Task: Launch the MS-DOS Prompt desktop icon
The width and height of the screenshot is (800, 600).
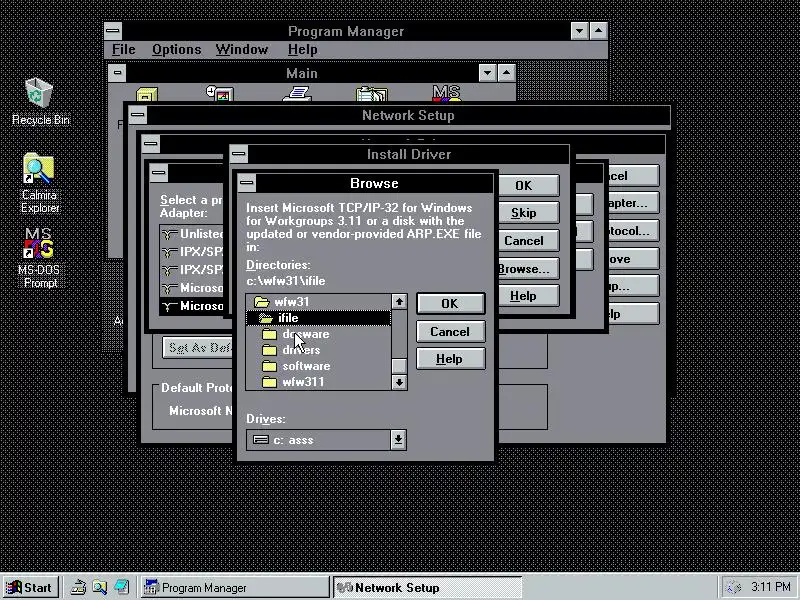Action: pos(39,258)
